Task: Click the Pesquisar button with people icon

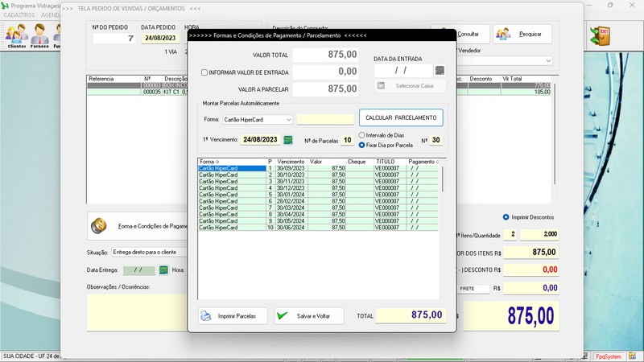Action: [522, 35]
